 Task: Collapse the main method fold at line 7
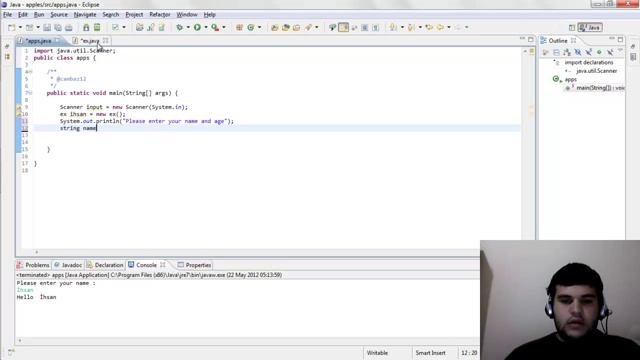[30, 93]
